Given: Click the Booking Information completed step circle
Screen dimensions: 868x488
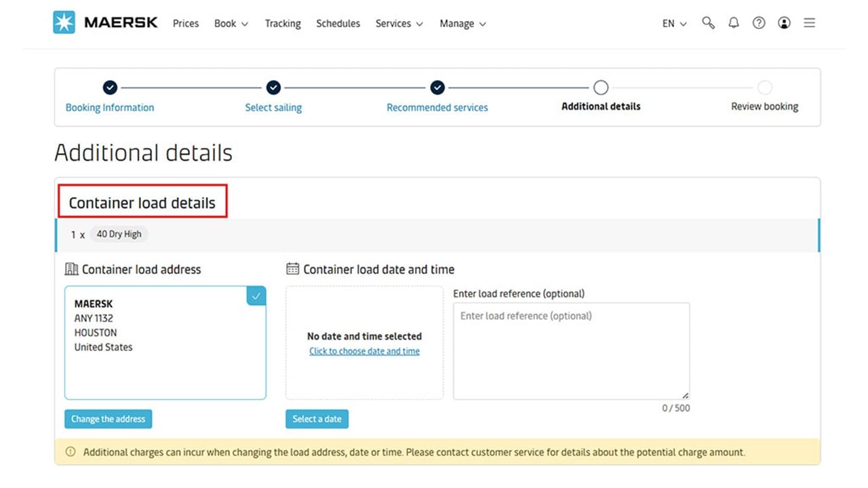Looking at the screenshot, I should [110, 87].
